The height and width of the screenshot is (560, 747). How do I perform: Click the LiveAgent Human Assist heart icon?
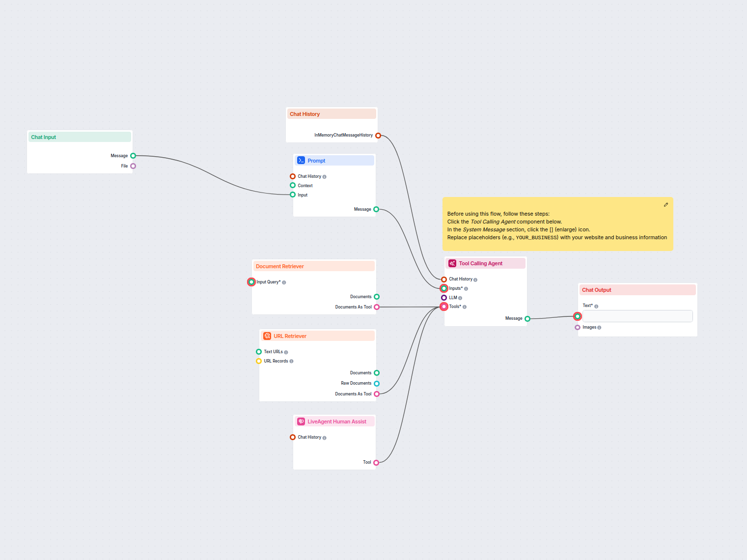point(301,421)
